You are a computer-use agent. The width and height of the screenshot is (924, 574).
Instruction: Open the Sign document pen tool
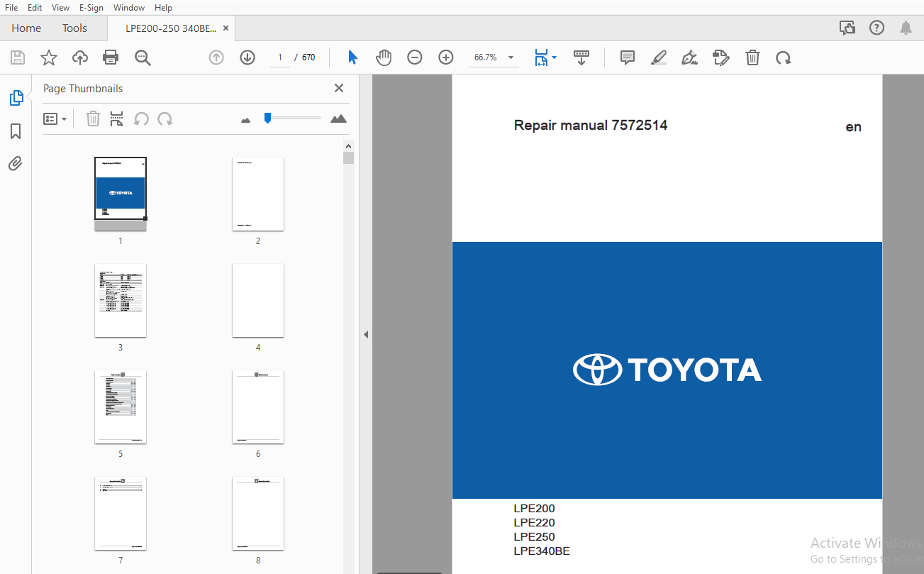pyautogui.click(x=689, y=57)
